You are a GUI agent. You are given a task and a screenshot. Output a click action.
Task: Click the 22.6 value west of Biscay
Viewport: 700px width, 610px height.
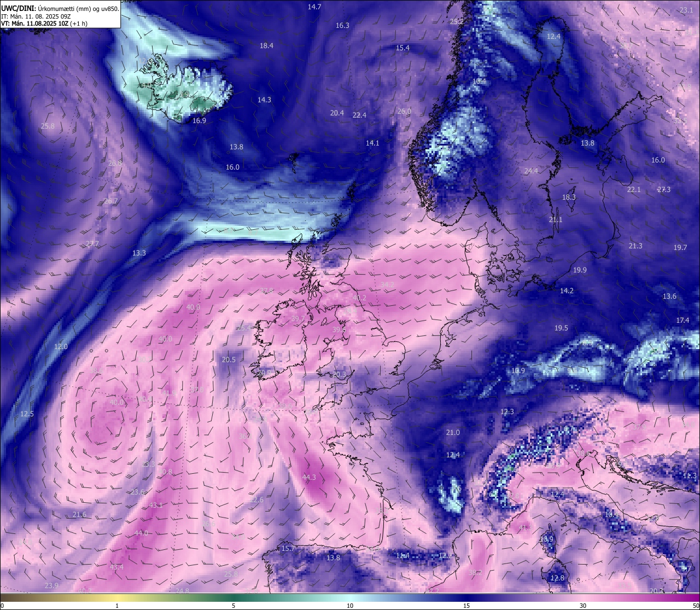point(256,500)
